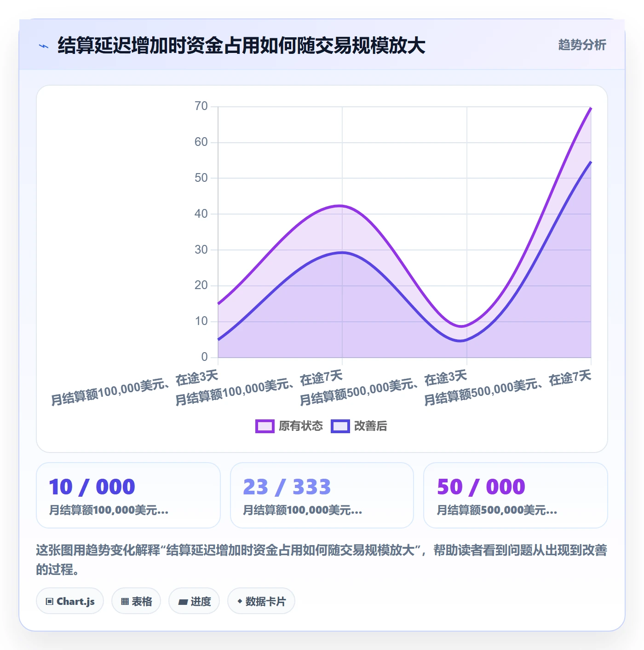Click the bar icon in the 进度 chip
The height and width of the screenshot is (650, 644).
point(183,602)
